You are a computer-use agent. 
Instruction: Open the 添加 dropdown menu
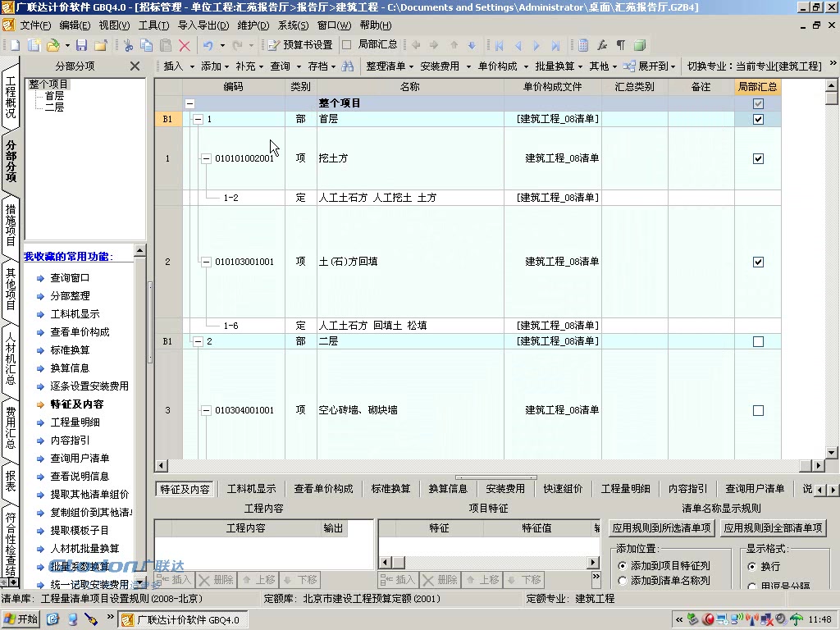click(212, 67)
